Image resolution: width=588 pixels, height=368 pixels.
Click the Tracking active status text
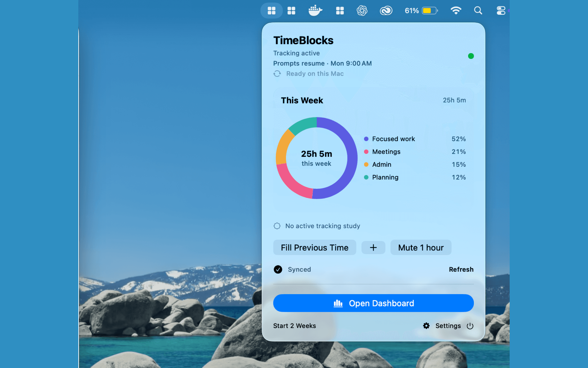tap(296, 53)
